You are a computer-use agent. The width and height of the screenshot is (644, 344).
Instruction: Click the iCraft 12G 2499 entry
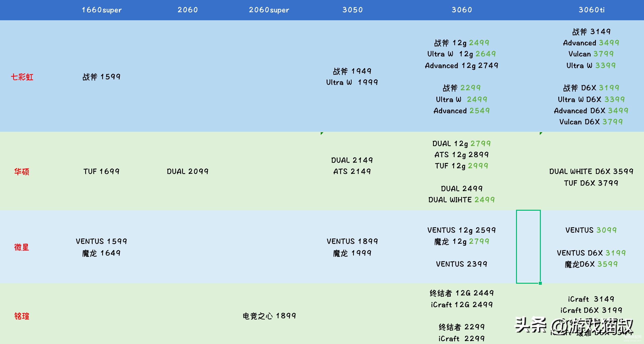(x=462, y=304)
